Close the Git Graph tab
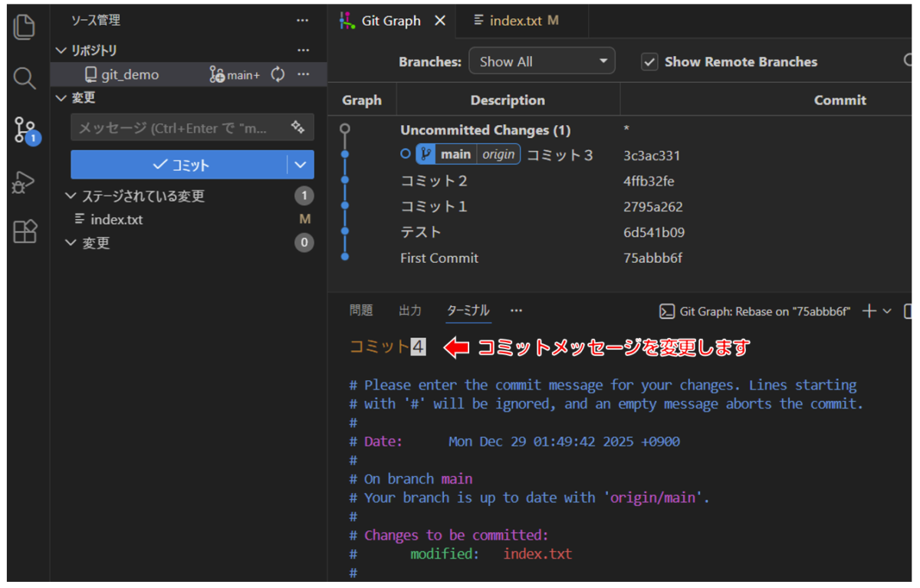The width and height of the screenshot is (920, 588). click(x=439, y=21)
